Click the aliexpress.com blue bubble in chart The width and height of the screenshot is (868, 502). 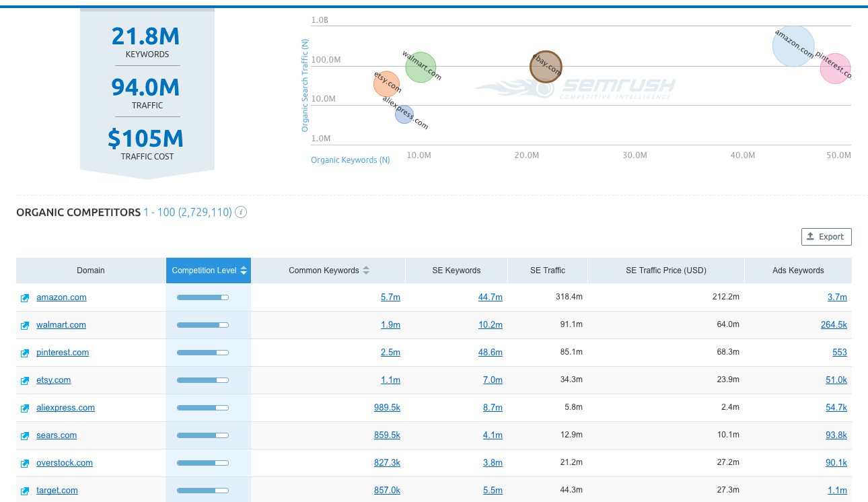[404, 114]
